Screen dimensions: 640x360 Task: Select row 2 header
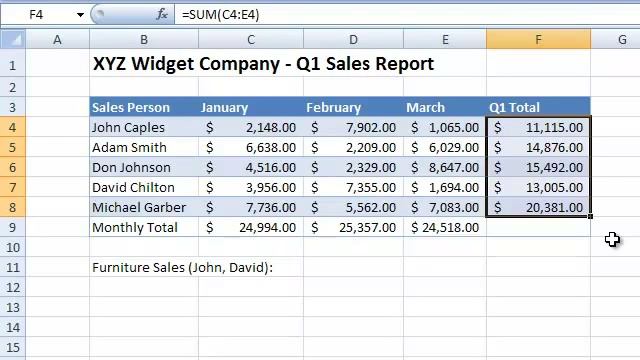(x=13, y=87)
